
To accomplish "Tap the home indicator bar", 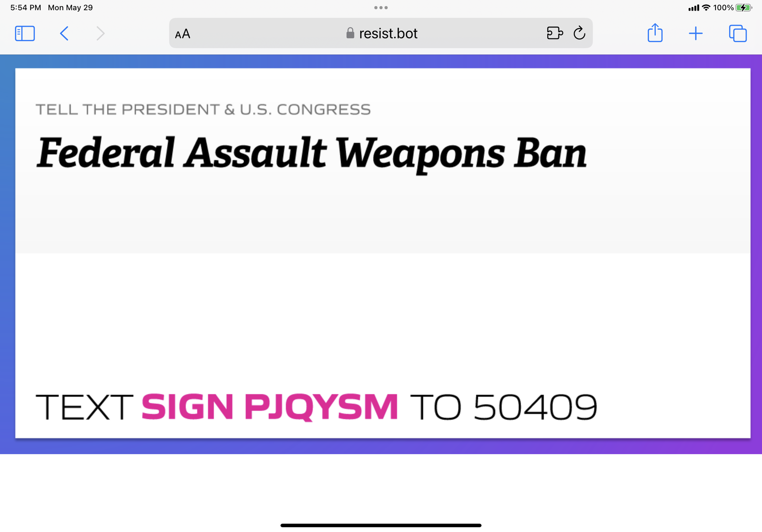I will tap(381, 525).
